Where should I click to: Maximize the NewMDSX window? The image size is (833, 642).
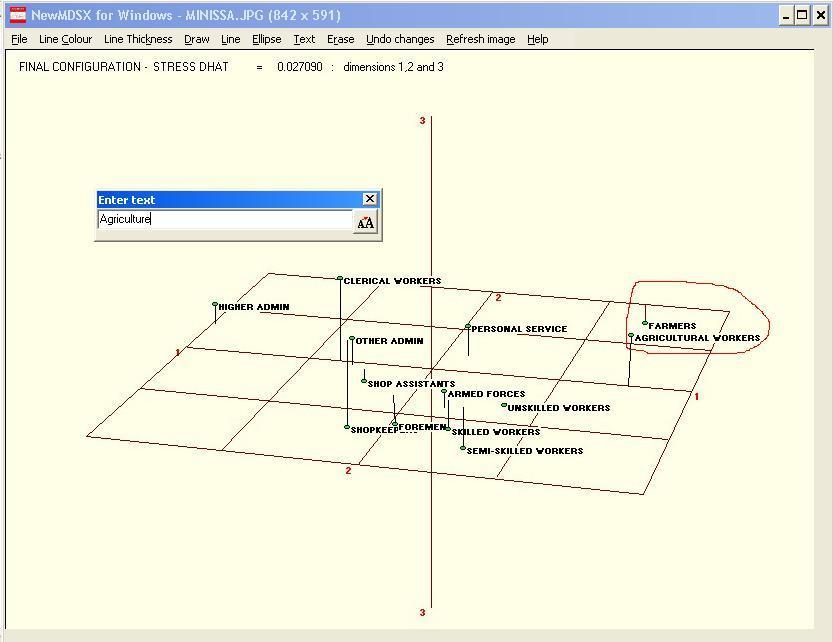point(802,15)
